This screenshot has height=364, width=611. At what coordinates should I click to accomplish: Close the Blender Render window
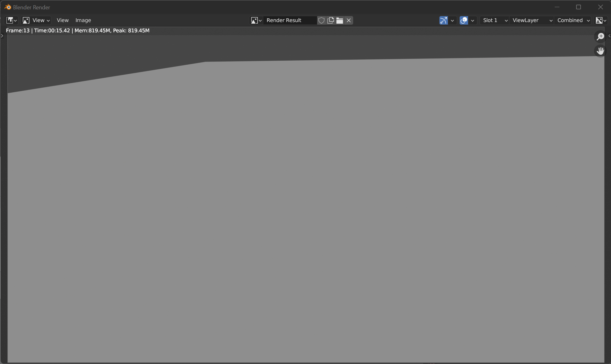coord(600,7)
